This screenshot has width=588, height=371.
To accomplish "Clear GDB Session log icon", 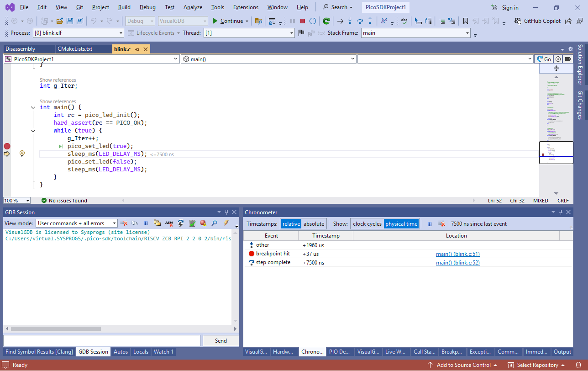I will pyautogui.click(x=124, y=223).
